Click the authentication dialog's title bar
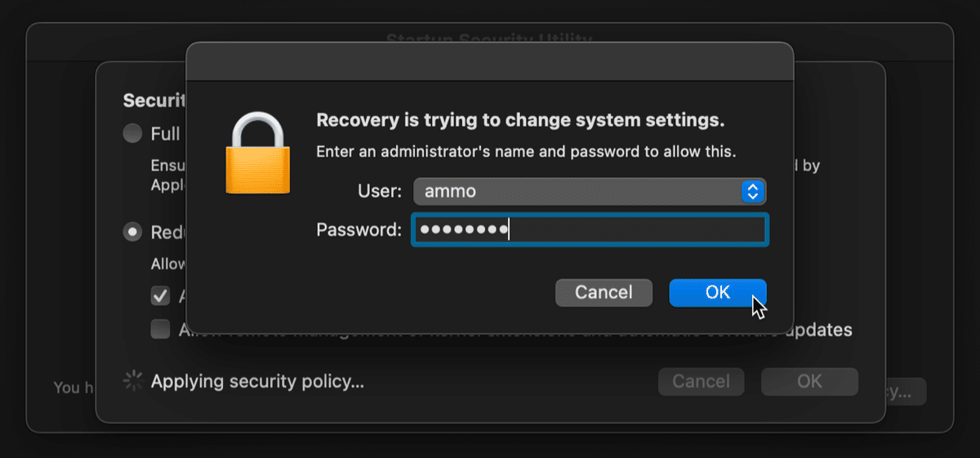 click(490, 62)
